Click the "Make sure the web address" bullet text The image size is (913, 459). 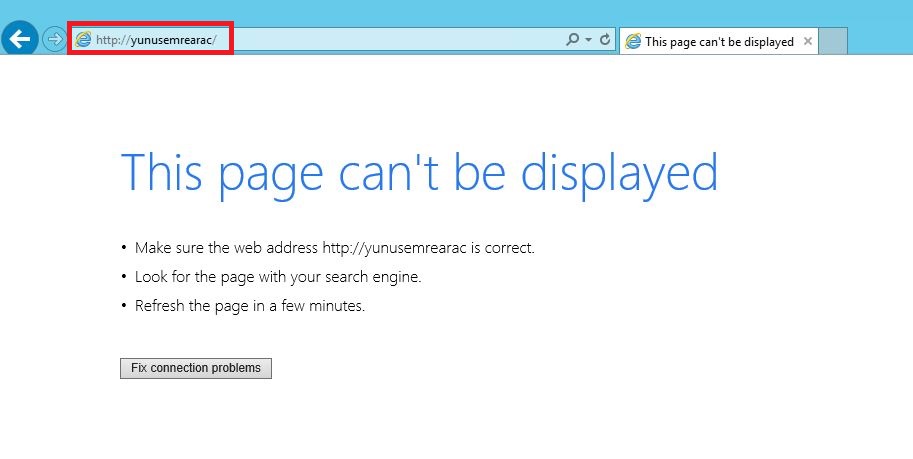coord(226,248)
